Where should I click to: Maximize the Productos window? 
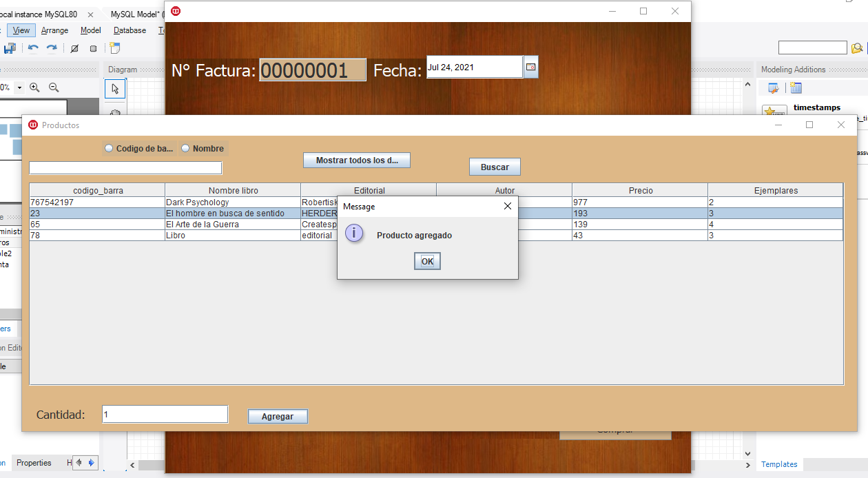point(809,125)
